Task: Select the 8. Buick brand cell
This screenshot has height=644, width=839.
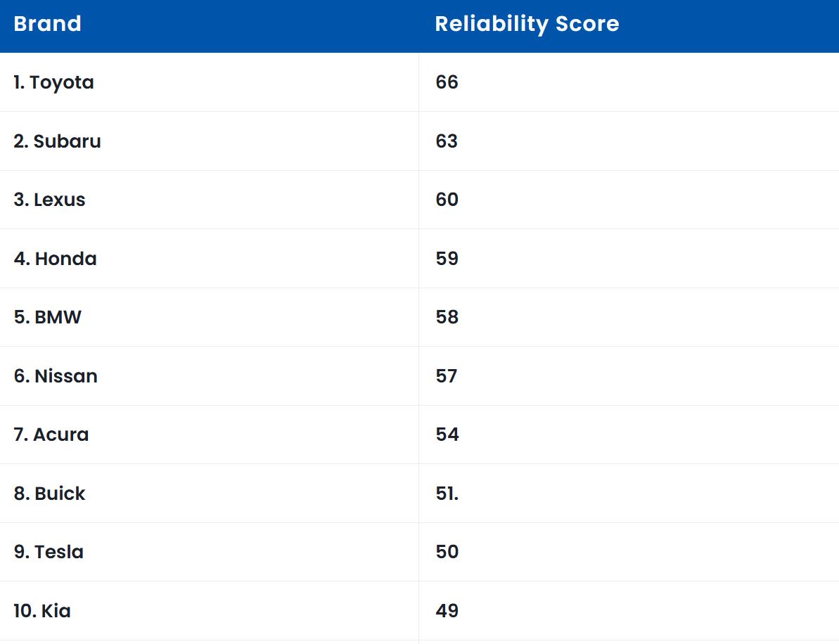Action: pyautogui.click(x=50, y=494)
